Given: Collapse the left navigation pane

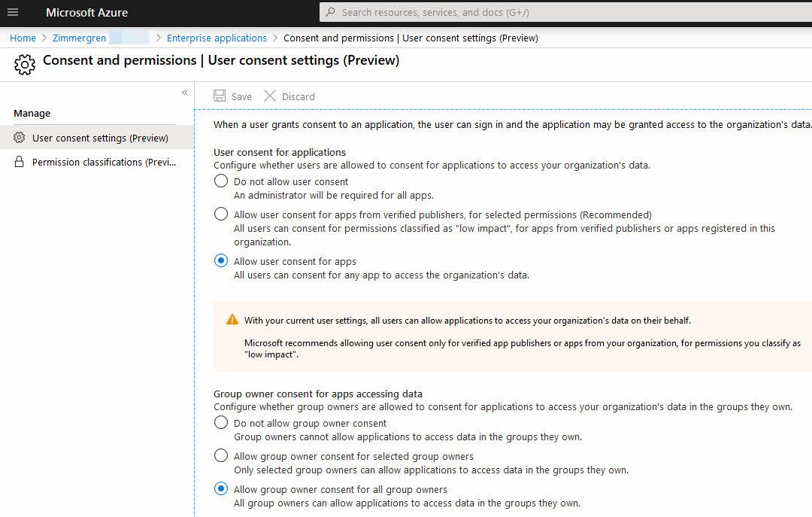Looking at the screenshot, I should [x=185, y=93].
